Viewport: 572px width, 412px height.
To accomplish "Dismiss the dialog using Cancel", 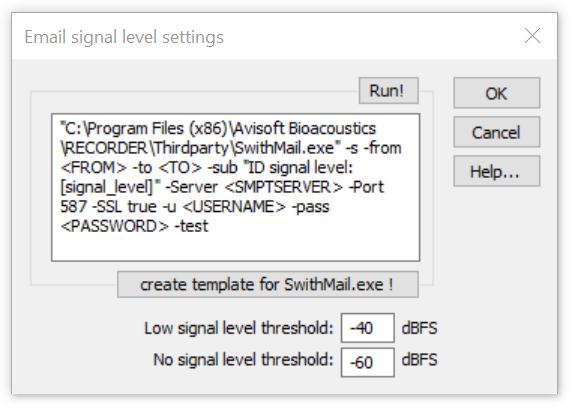I will 496,132.
